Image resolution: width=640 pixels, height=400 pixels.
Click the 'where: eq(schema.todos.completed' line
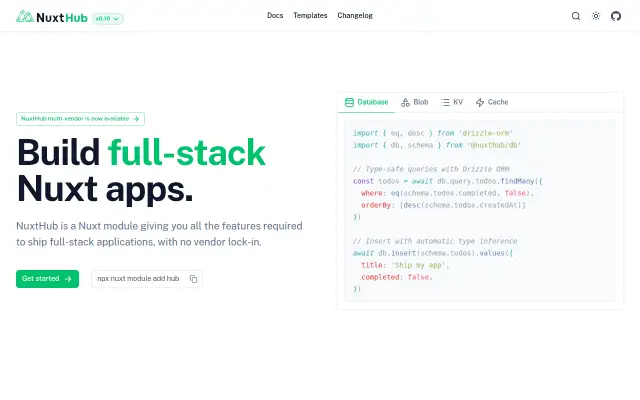coord(447,193)
